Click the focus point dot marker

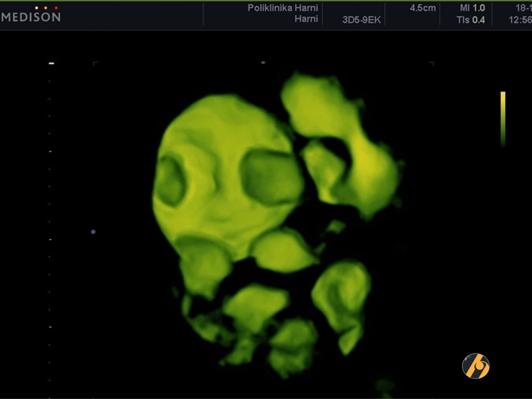coord(93,232)
